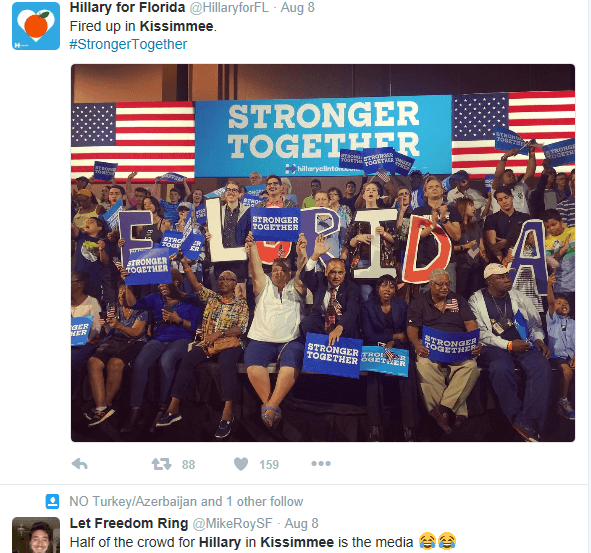Open the #StrongerTogether hashtag
This screenshot has height=553, width=591.
coord(128,44)
